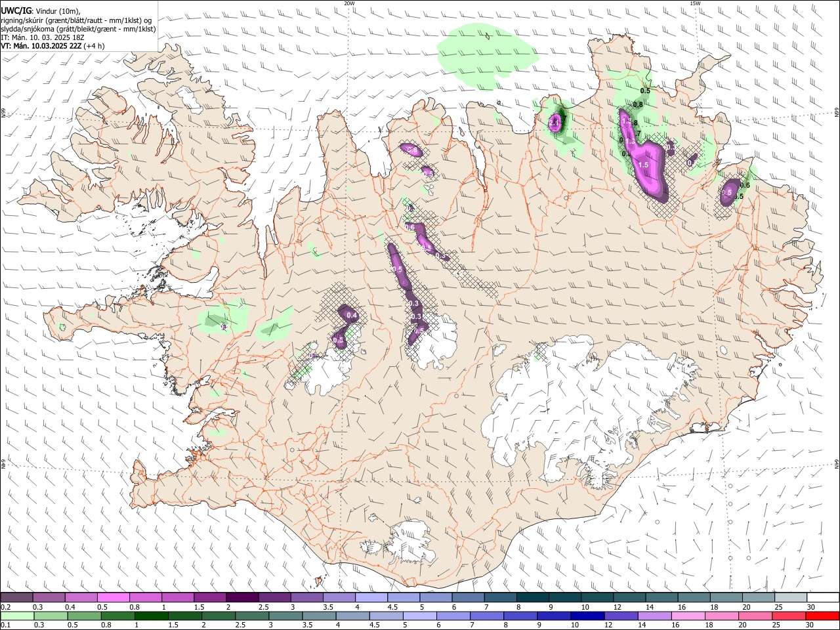This screenshot has height=630, width=840.
Task: Click the '30' label in the upper legend row
Action: pyautogui.click(x=810, y=607)
